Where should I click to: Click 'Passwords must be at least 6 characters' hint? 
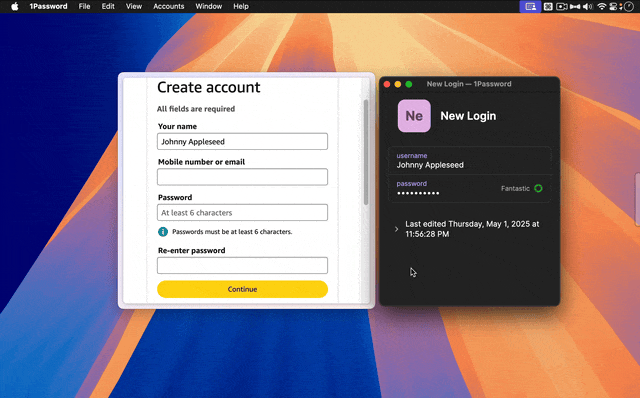point(232,232)
